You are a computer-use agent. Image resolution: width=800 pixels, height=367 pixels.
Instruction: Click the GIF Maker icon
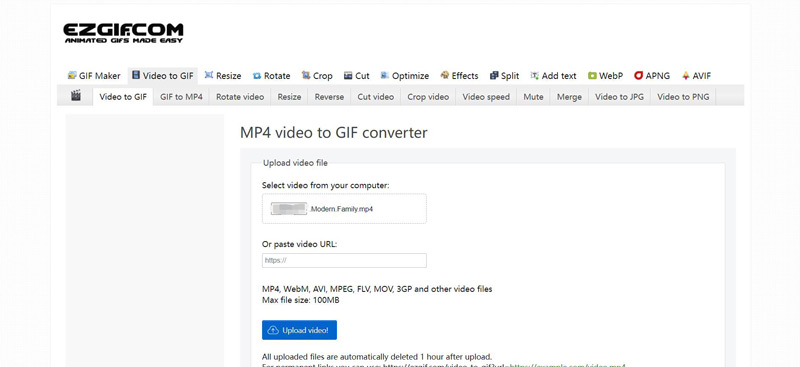pyautogui.click(x=72, y=76)
